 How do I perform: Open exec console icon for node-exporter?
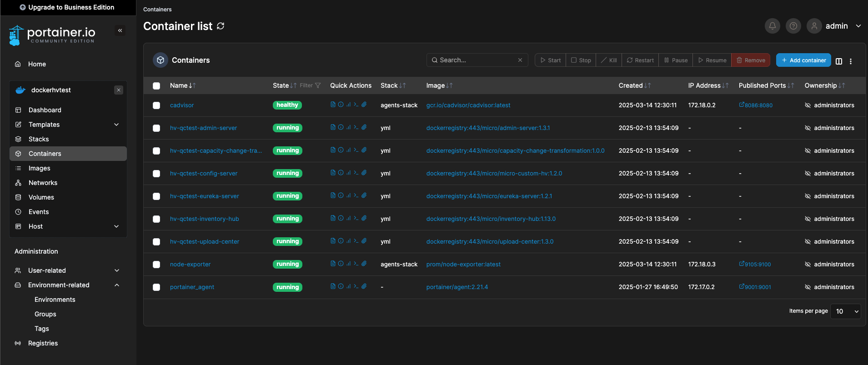[356, 264]
